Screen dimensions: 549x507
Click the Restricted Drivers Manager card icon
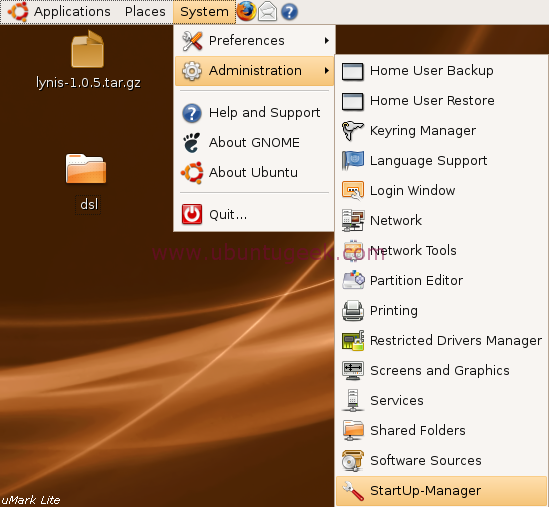click(x=353, y=340)
